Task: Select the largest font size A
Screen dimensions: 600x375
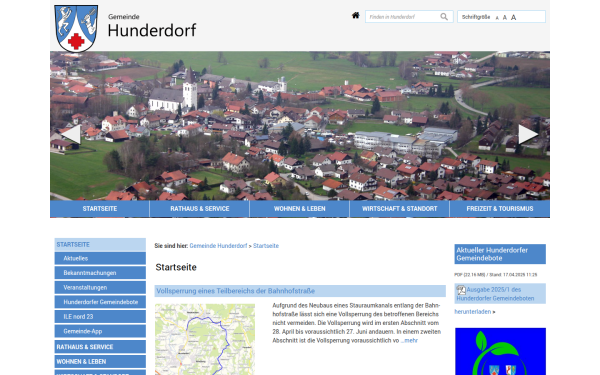Action: pyautogui.click(x=514, y=17)
